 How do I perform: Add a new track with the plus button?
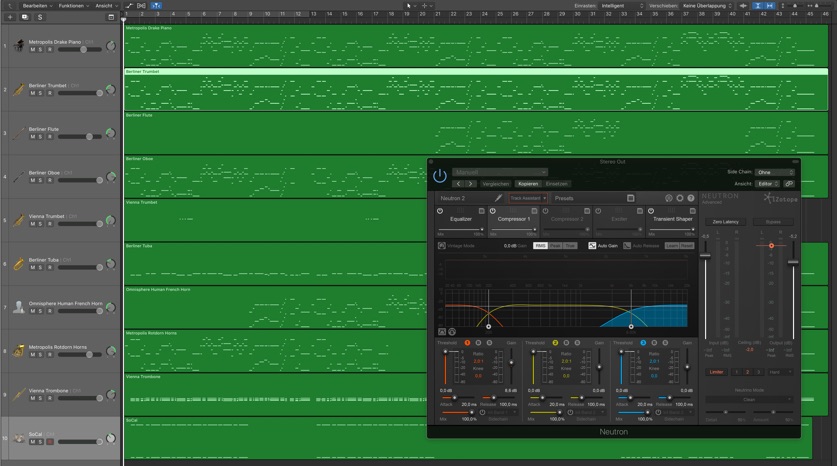click(x=10, y=17)
